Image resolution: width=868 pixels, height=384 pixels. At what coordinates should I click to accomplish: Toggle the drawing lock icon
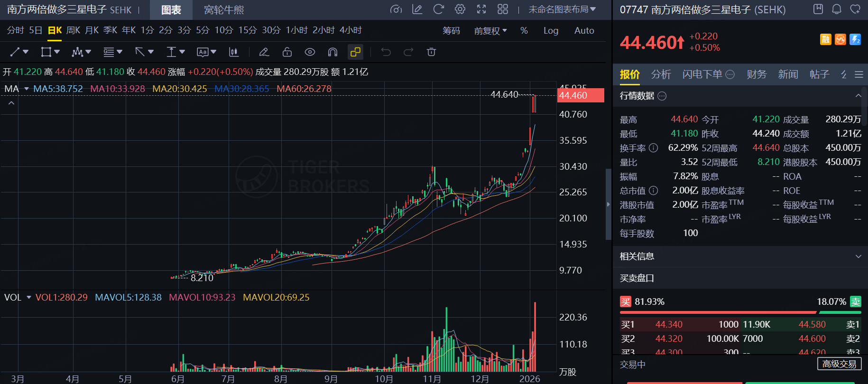click(x=287, y=52)
